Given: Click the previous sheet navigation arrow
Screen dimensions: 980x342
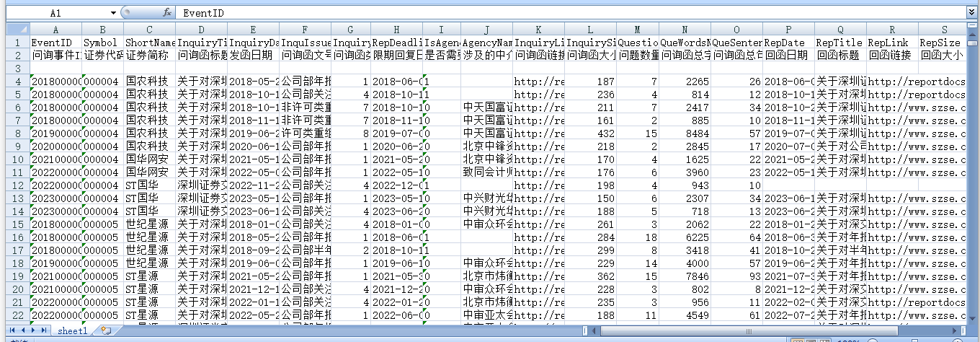Looking at the screenshot, I should pos(23,330).
